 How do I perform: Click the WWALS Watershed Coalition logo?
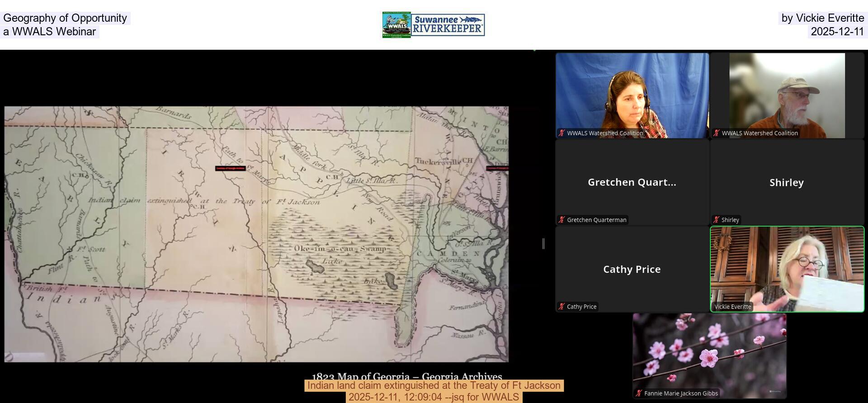(396, 25)
